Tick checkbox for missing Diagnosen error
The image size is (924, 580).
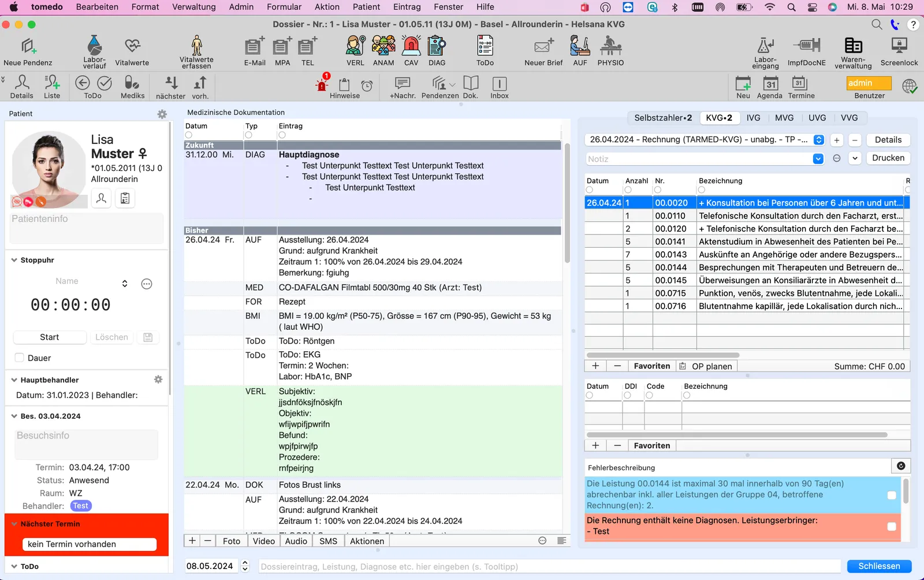[x=892, y=526]
